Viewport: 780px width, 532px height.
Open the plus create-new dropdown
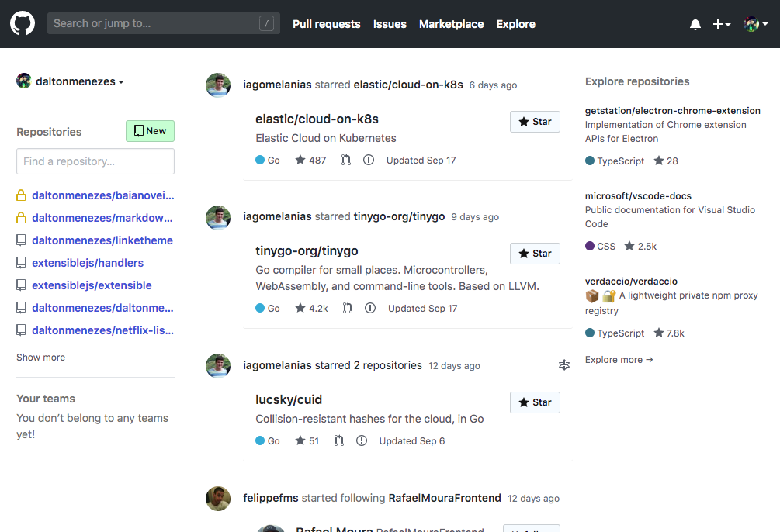(722, 24)
